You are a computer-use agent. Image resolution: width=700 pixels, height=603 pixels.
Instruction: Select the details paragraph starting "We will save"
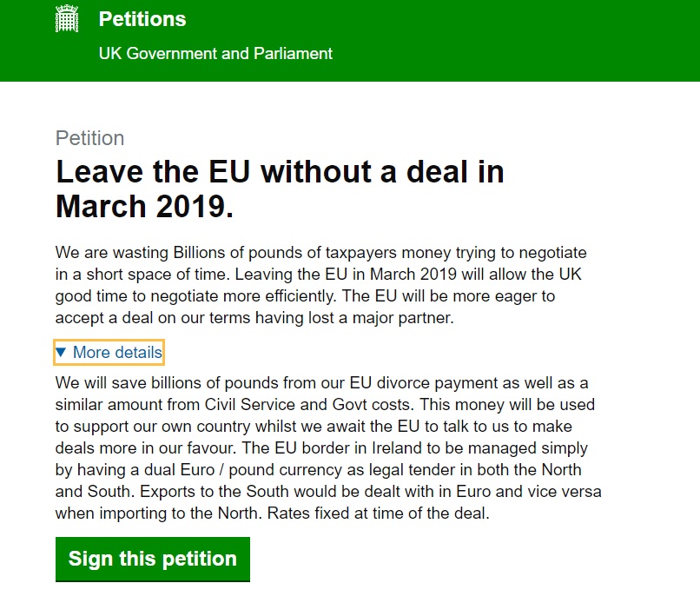(327, 447)
